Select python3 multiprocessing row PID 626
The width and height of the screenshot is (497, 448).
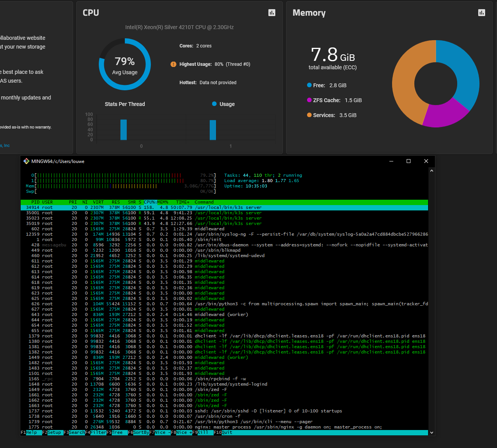224,304
